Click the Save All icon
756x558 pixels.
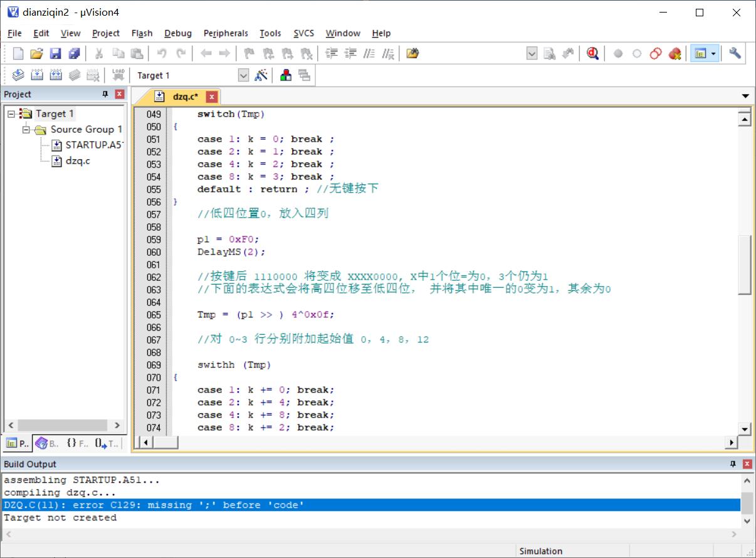tap(74, 54)
